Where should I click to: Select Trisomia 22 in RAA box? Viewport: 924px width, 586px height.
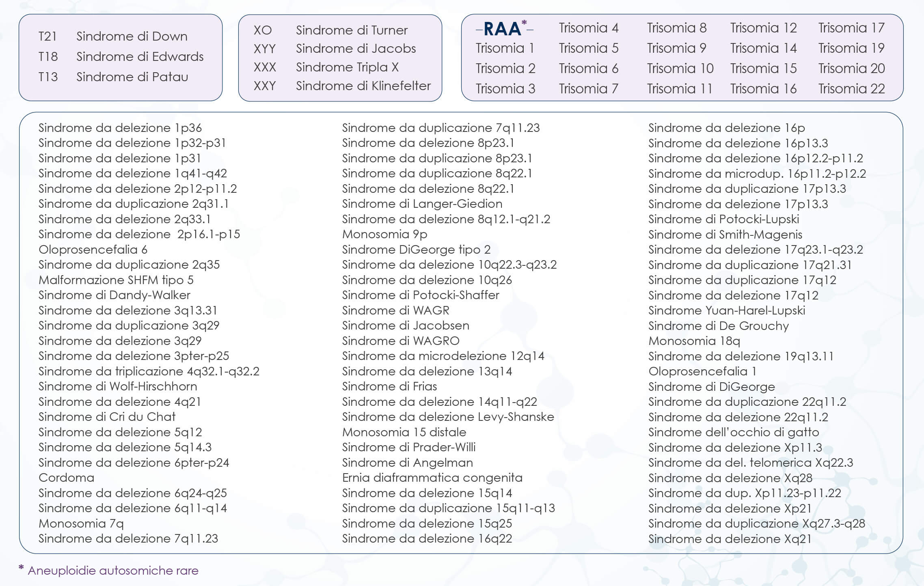click(851, 89)
